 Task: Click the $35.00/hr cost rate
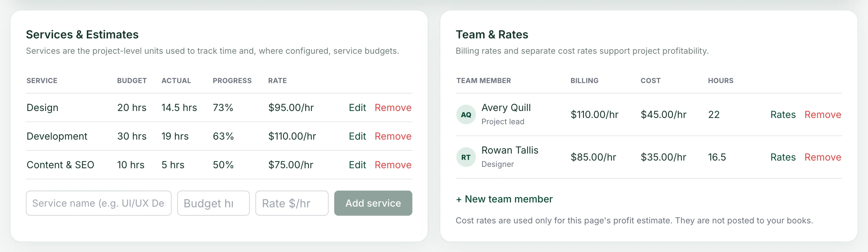click(x=663, y=157)
